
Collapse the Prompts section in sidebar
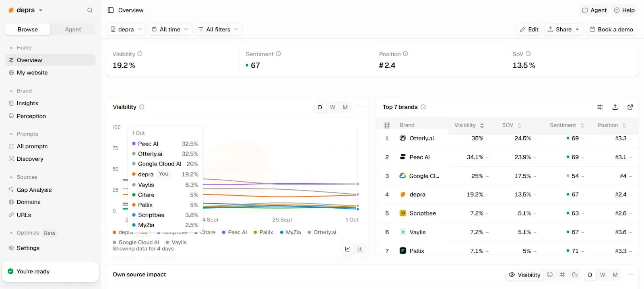coord(23,134)
